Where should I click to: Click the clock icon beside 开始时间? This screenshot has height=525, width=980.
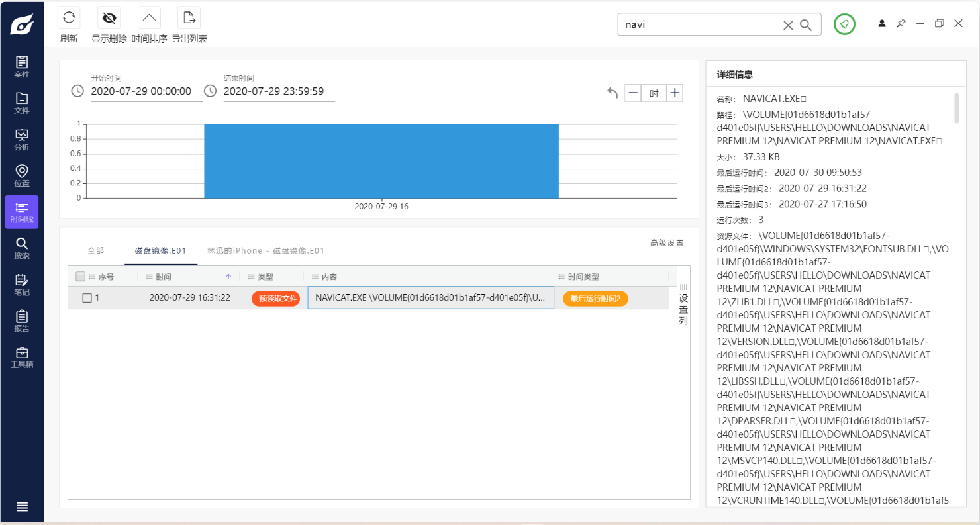pyautogui.click(x=77, y=91)
